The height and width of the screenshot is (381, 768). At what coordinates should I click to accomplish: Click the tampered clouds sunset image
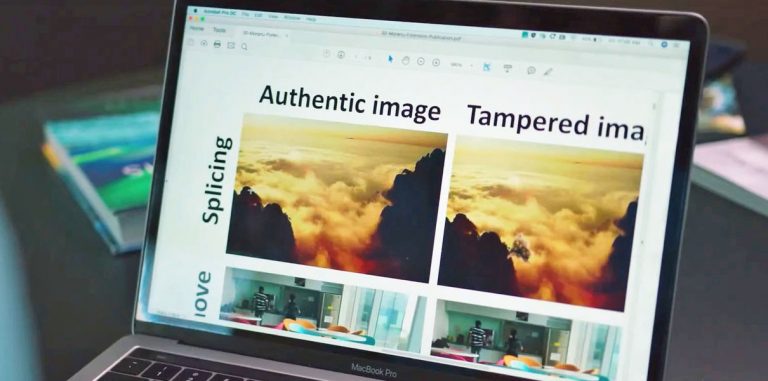click(540, 222)
